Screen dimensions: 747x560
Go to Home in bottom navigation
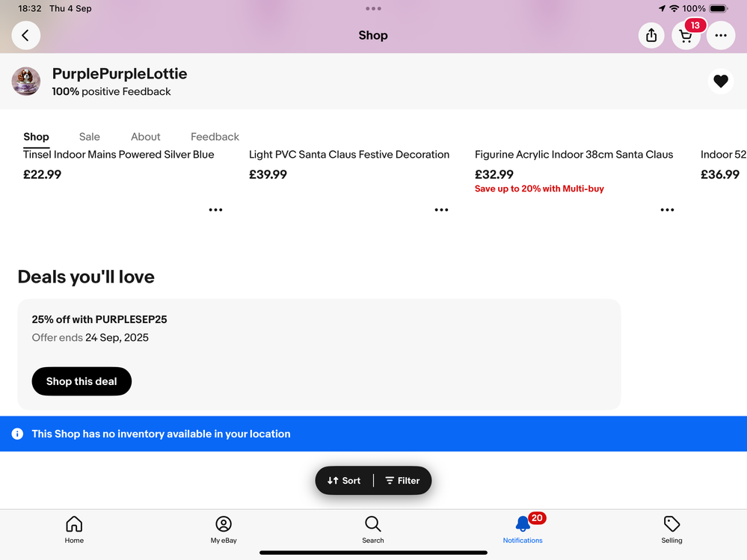pyautogui.click(x=74, y=529)
